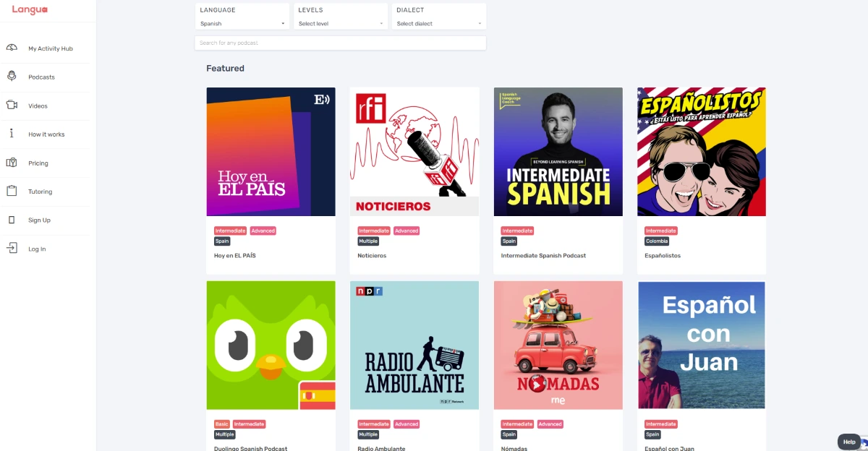868x451 pixels.
Task: Click the Tutoring clipboard icon
Action: 12,192
